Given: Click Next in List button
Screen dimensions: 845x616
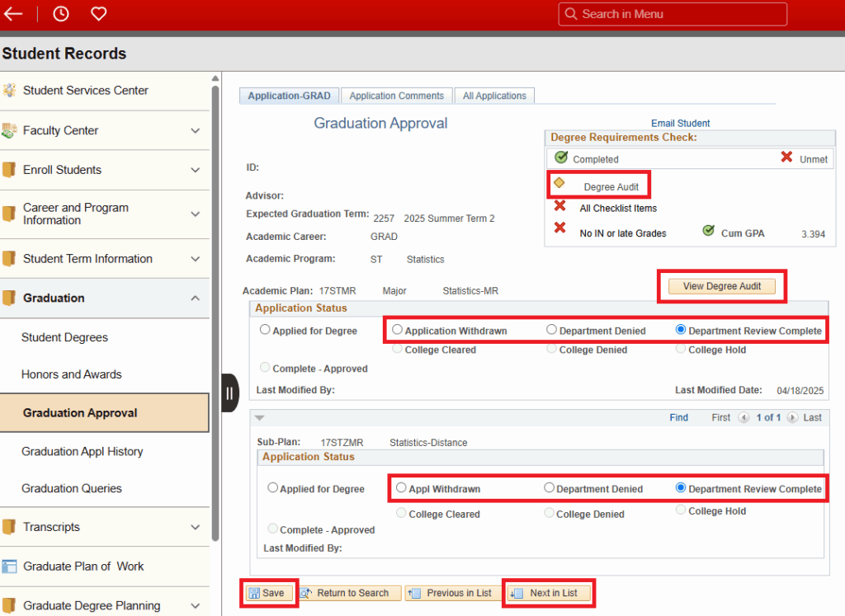Looking at the screenshot, I should [x=549, y=593].
